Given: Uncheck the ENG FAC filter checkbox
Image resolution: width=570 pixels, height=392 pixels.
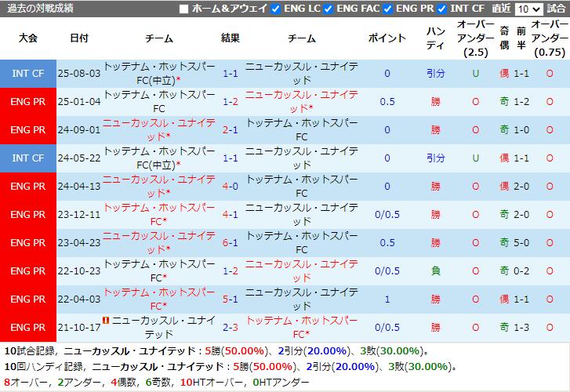Looking at the screenshot, I should [x=329, y=9].
